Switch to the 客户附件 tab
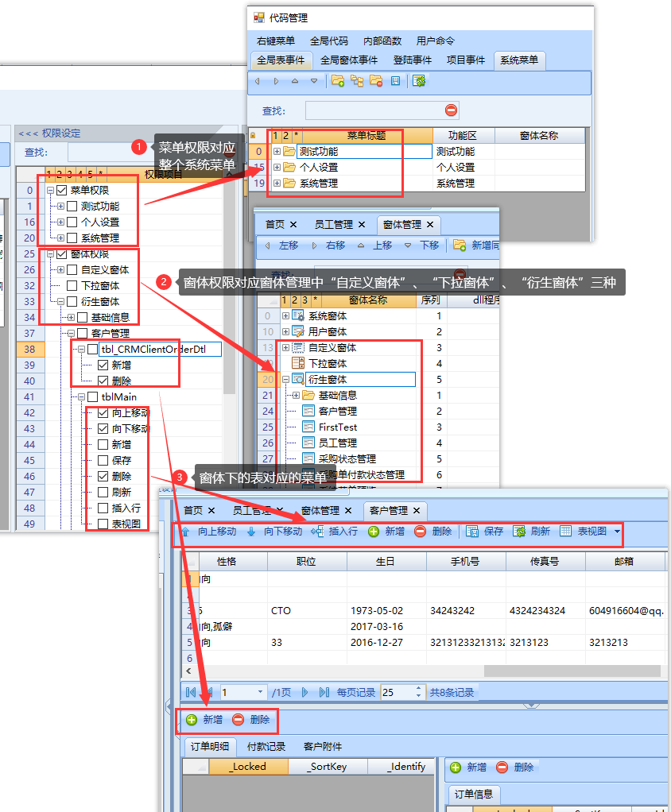 tap(323, 746)
